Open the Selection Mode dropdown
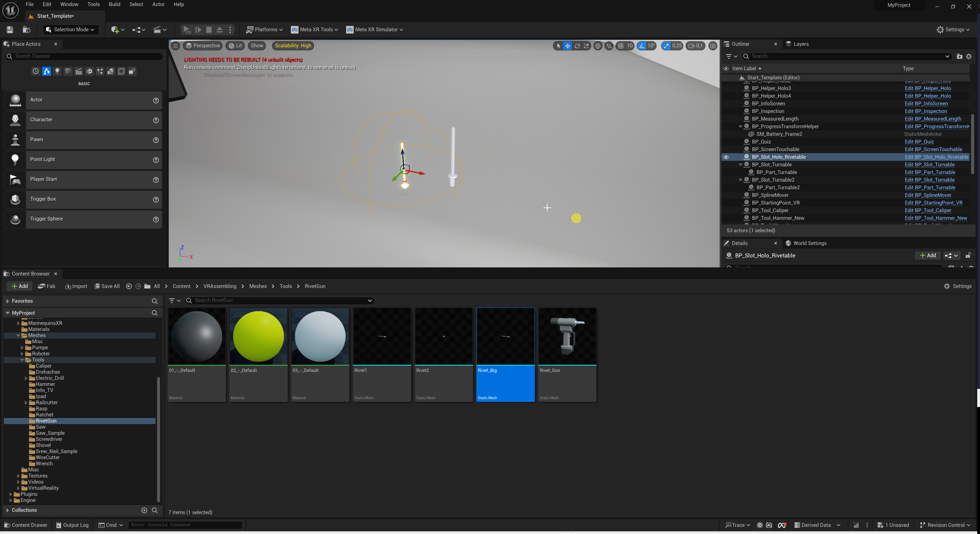The image size is (980, 534). [x=71, y=30]
